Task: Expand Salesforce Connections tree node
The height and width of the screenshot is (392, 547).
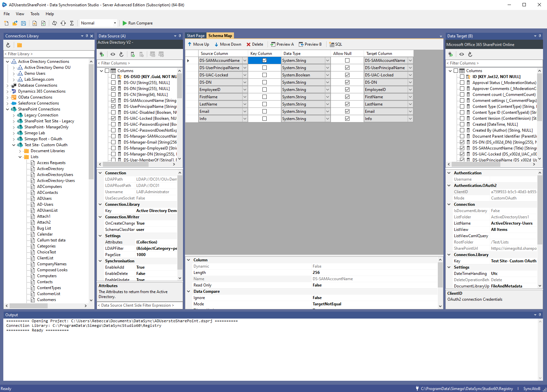Action: pyautogui.click(x=8, y=103)
